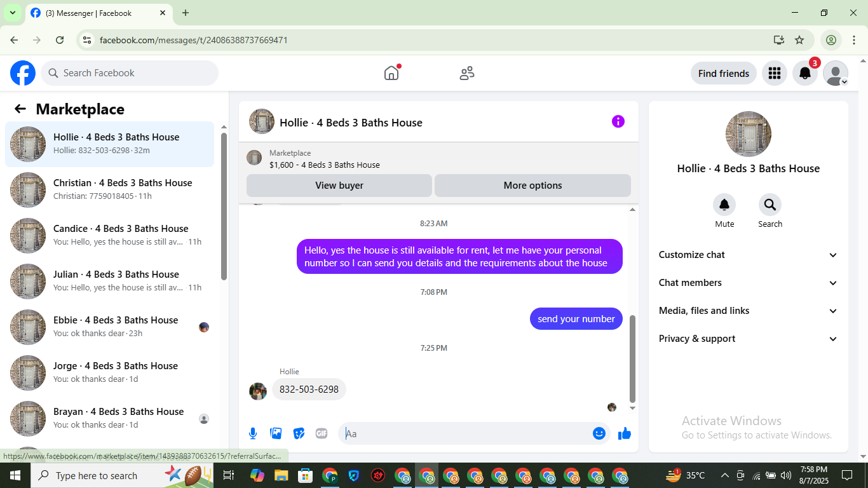Click the message bubble 832-503-6298
This screenshot has height=488, width=868.
click(x=309, y=390)
